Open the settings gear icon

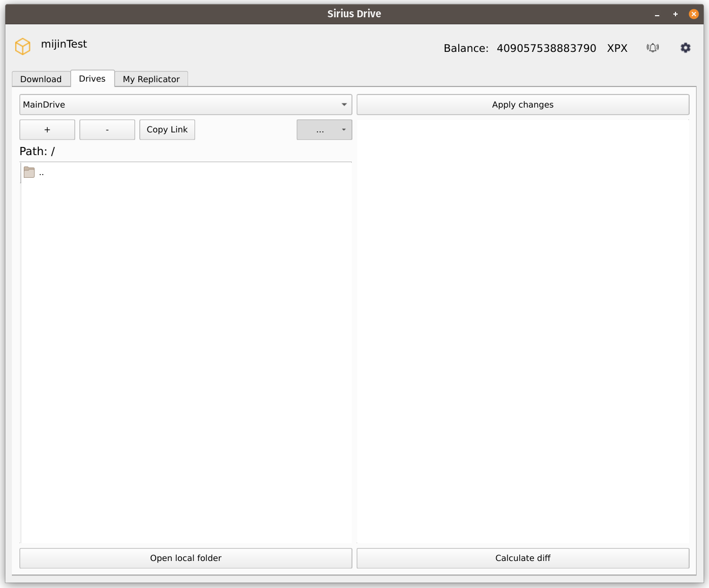[x=686, y=48]
